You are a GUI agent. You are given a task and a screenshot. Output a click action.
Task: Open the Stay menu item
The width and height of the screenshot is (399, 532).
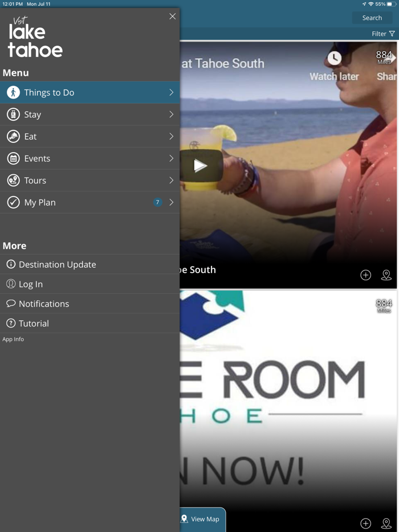pos(89,114)
